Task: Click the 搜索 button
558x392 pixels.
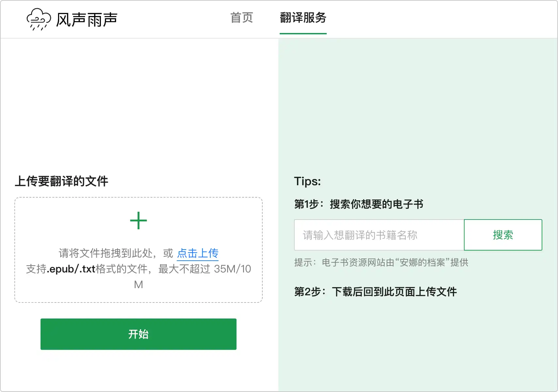Action: 503,235
